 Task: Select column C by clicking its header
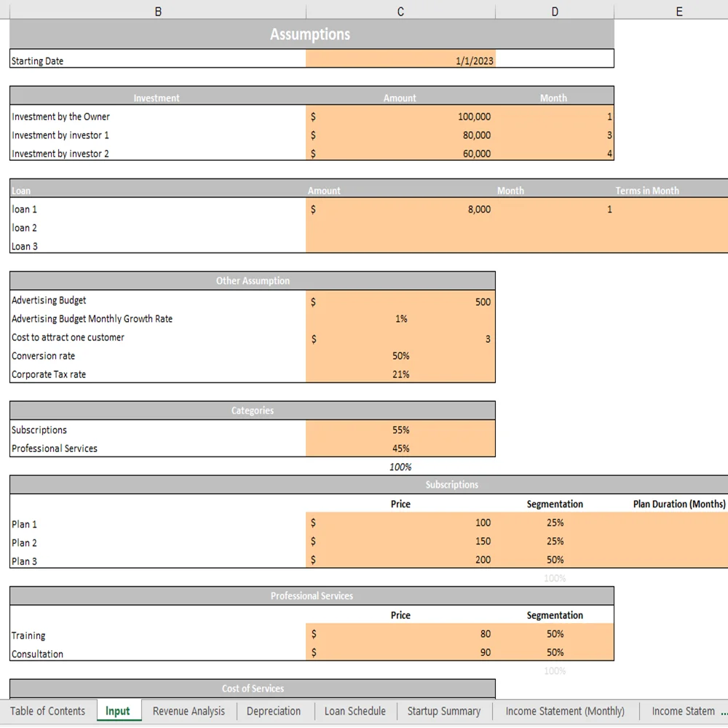pyautogui.click(x=400, y=11)
